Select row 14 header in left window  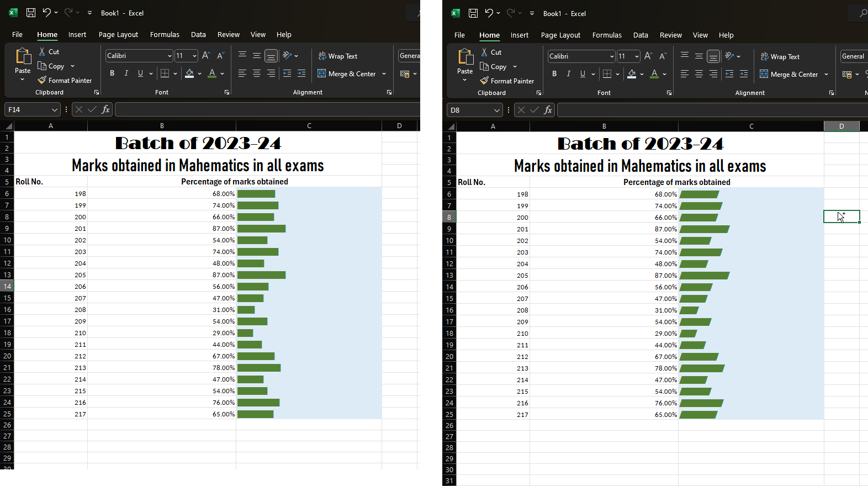(7, 286)
